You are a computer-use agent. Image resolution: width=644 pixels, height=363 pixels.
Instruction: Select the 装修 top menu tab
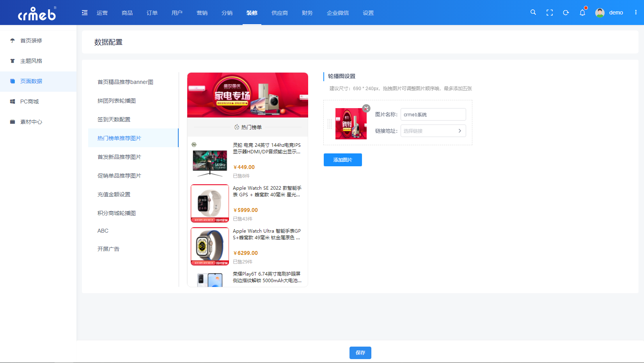click(x=252, y=13)
